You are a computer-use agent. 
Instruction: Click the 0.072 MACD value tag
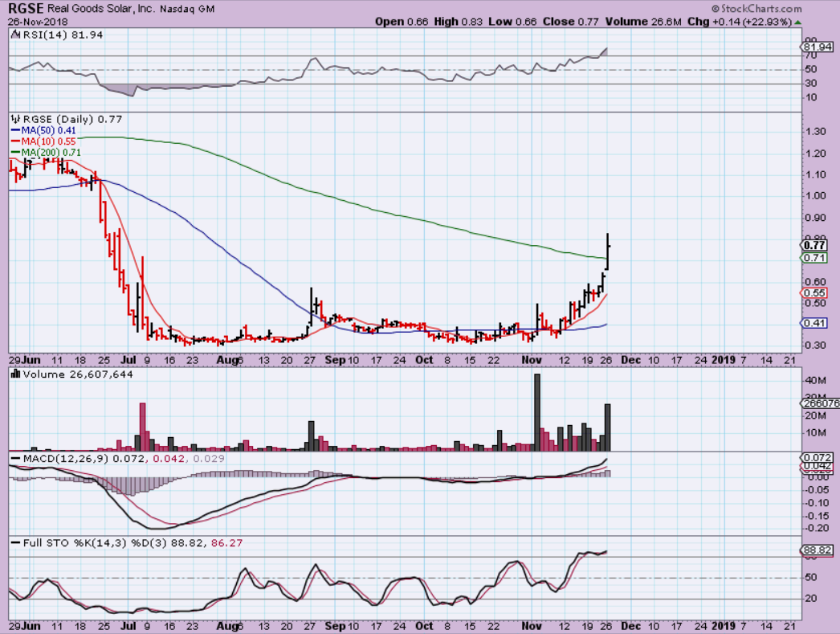[817, 458]
